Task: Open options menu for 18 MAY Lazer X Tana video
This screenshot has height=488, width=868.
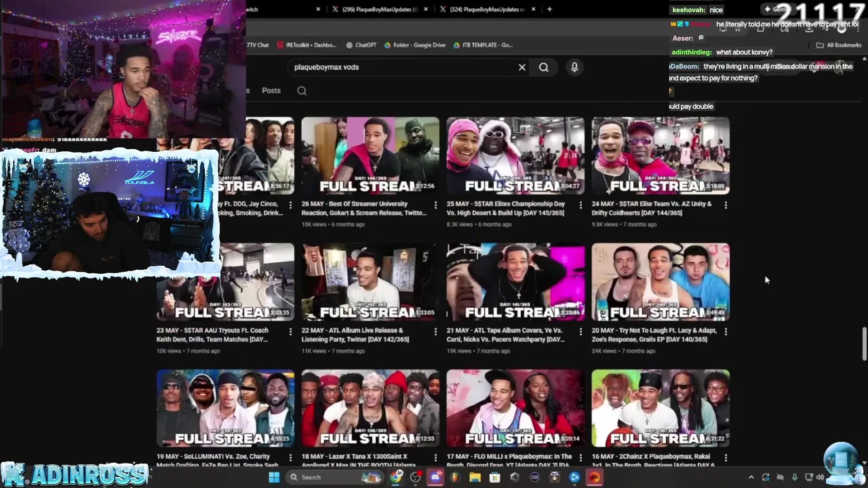Action: (436, 458)
